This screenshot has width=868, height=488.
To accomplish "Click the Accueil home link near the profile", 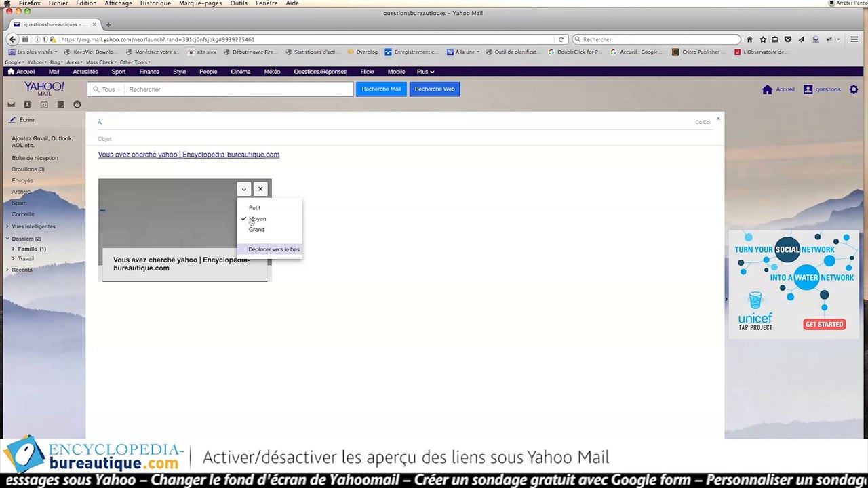I will pyautogui.click(x=778, y=89).
